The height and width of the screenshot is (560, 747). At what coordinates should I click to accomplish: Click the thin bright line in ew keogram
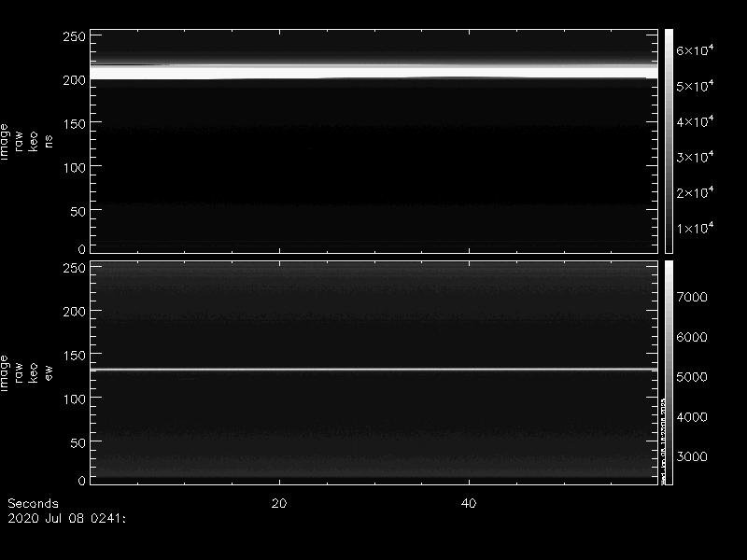tap(373, 370)
